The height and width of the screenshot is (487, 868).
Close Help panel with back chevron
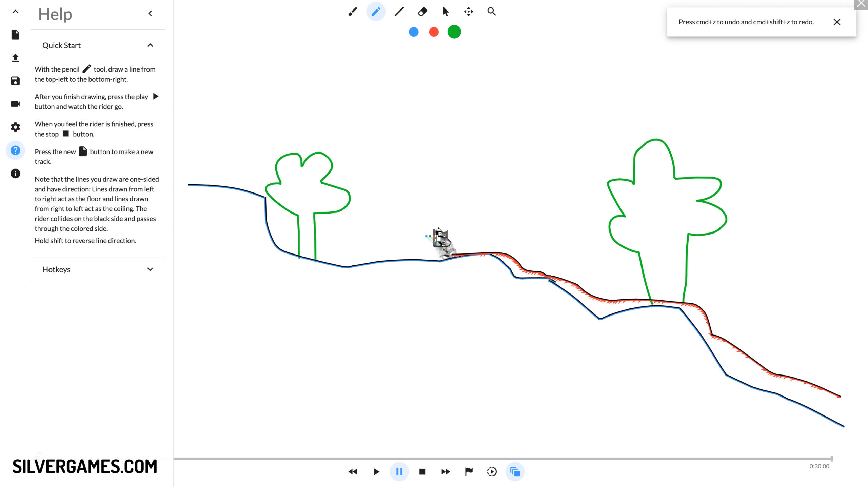[x=150, y=14]
